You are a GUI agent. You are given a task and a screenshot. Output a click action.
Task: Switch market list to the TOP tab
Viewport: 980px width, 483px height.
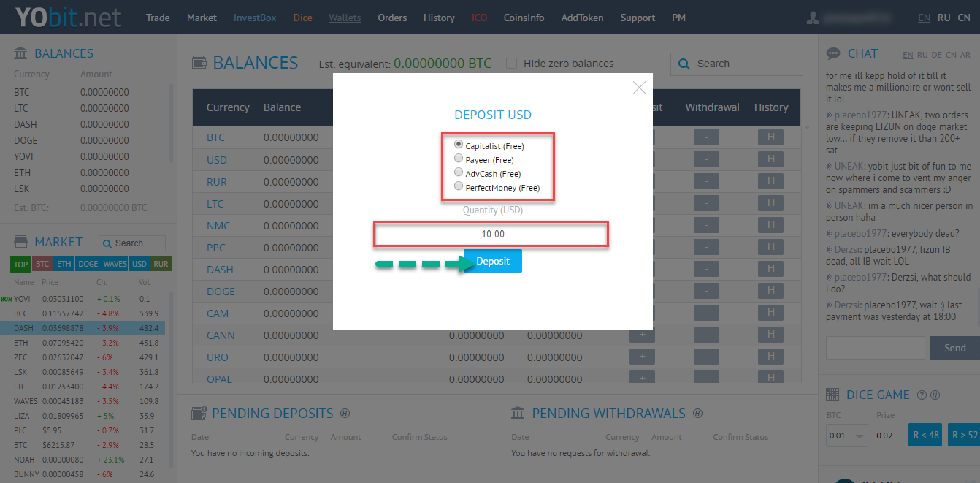pyautogui.click(x=21, y=264)
